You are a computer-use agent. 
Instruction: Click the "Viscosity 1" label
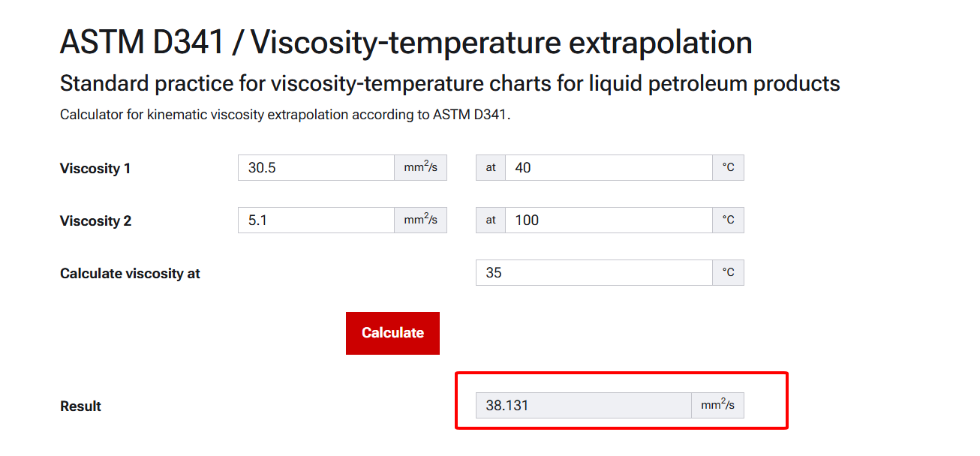click(95, 169)
